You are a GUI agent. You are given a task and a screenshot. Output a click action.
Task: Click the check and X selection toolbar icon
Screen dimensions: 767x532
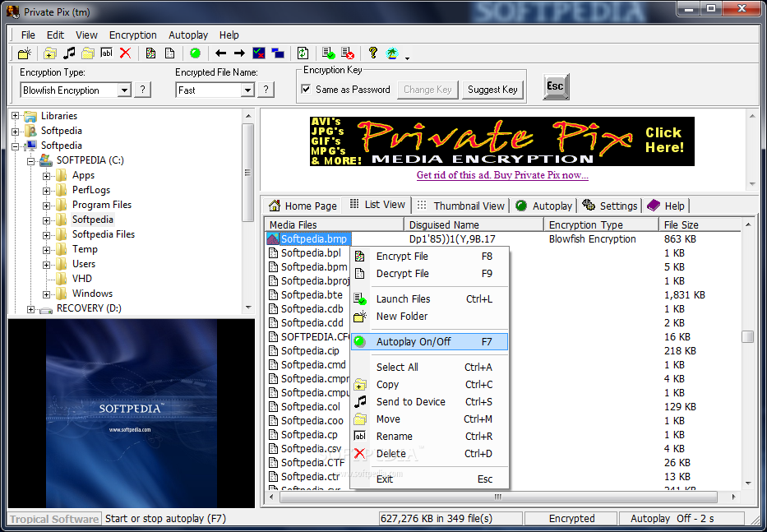[259, 53]
